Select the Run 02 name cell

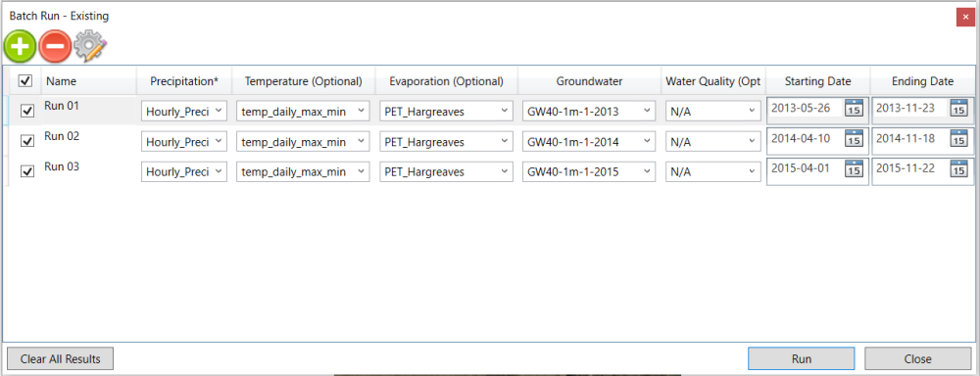point(89,141)
